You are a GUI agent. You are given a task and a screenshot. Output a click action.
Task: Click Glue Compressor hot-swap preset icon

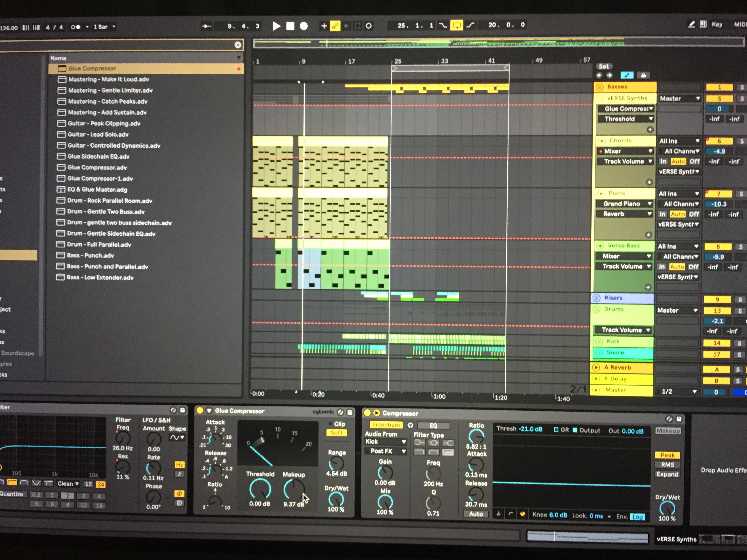coord(340,412)
